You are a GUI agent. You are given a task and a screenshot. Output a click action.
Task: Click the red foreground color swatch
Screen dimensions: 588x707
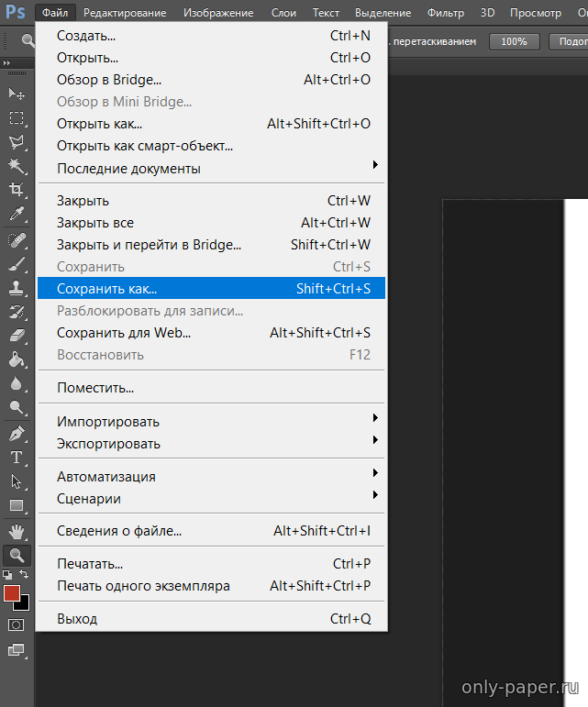tap(12, 593)
